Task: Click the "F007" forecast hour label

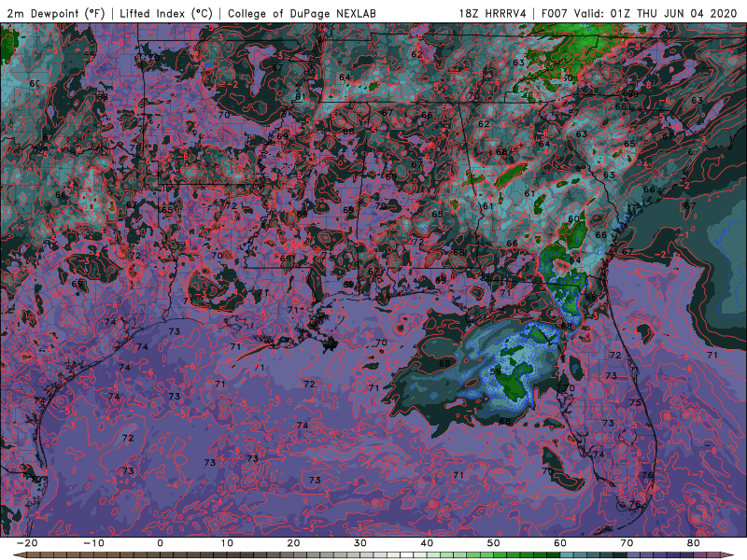Action: (x=555, y=13)
